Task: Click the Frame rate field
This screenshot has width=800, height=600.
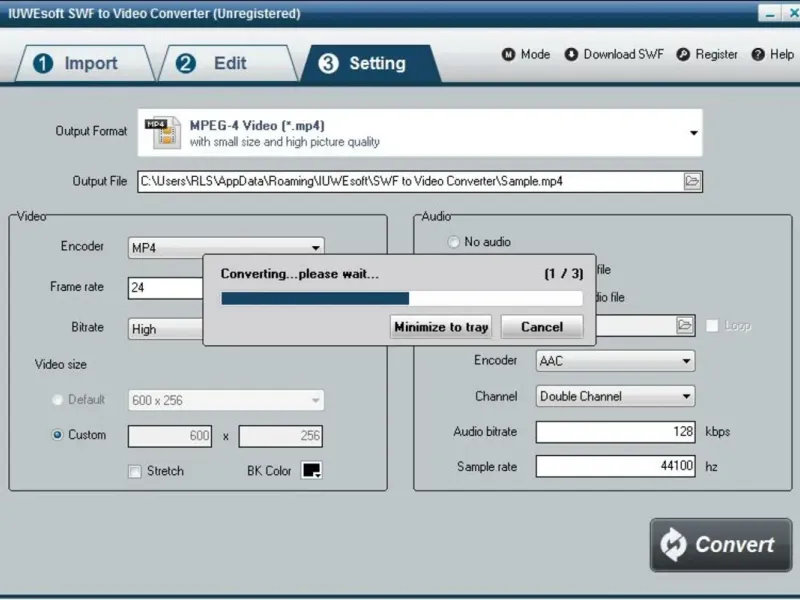Action: tap(166, 288)
